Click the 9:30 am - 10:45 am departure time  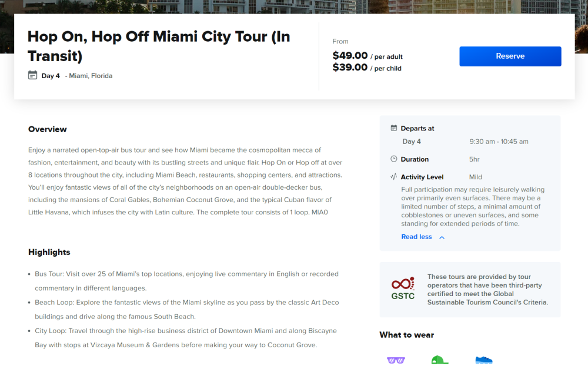coord(499,142)
